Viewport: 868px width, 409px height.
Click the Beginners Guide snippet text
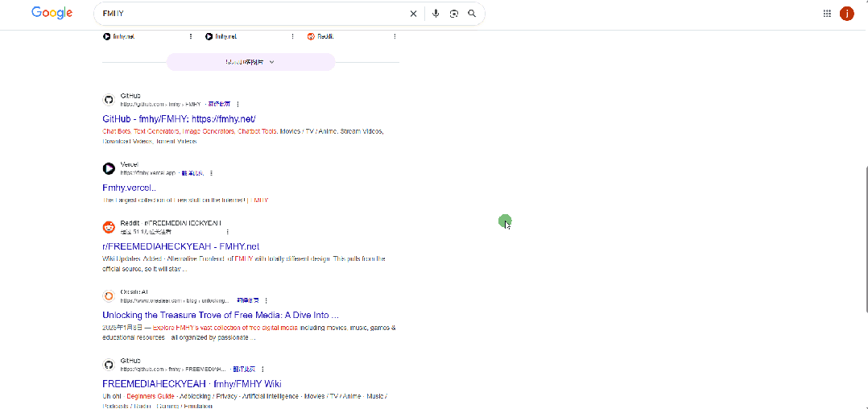click(x=151, y=396)
